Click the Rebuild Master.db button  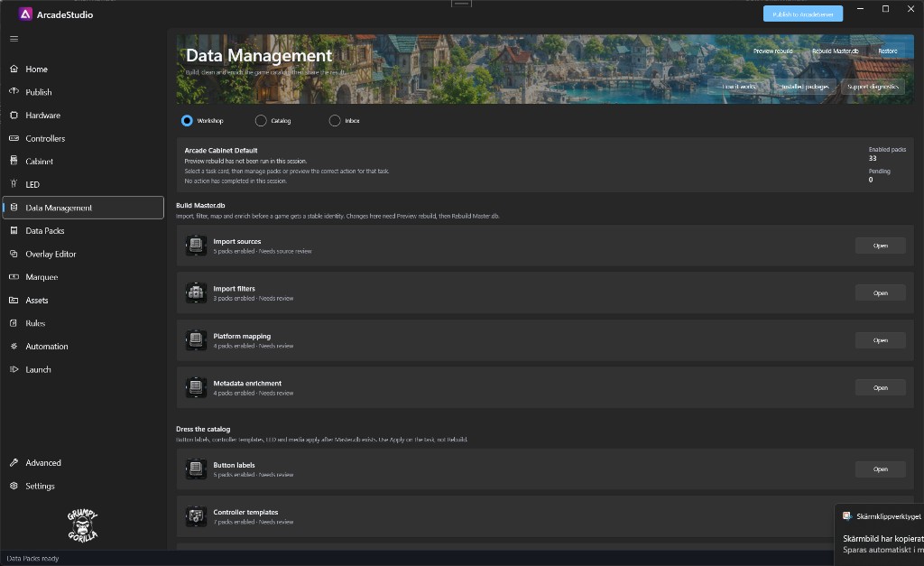pyautogui.click(x=835, y=51)
